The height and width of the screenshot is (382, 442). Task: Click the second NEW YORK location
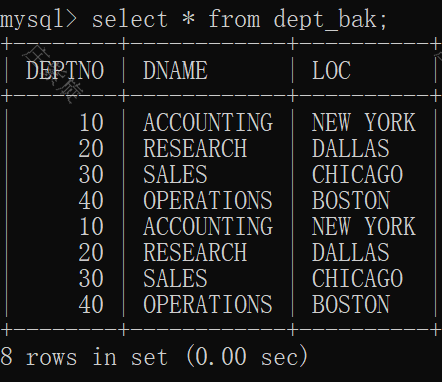[364, 226]
